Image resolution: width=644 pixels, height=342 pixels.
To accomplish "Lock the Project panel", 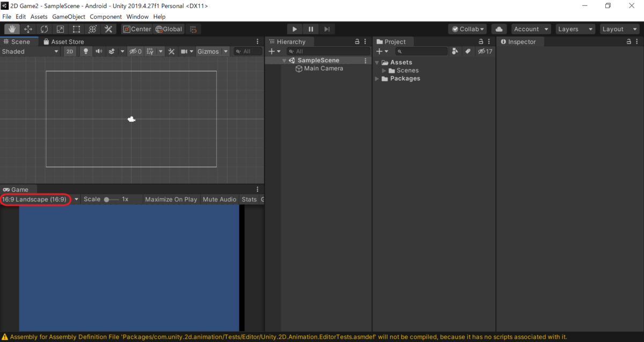I will pos(480,41).
